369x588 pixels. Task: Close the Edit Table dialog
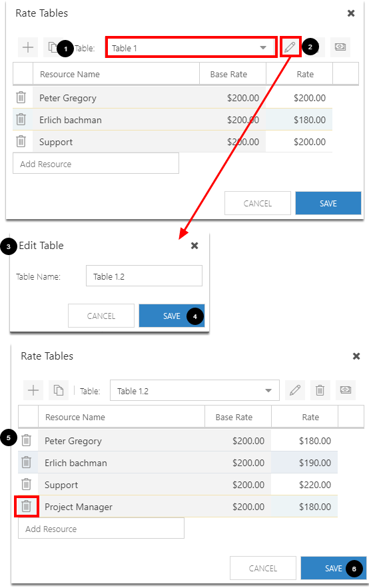click(194, 246)
